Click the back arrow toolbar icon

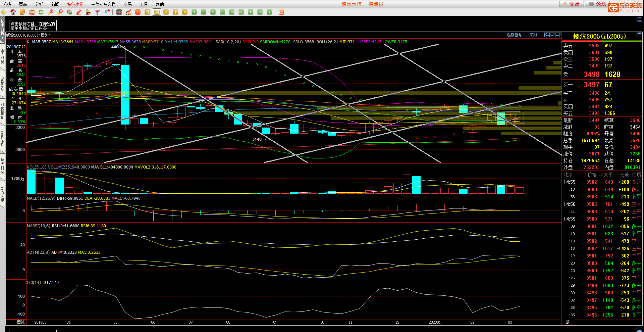pyautogui.click(x=4, y=12)
